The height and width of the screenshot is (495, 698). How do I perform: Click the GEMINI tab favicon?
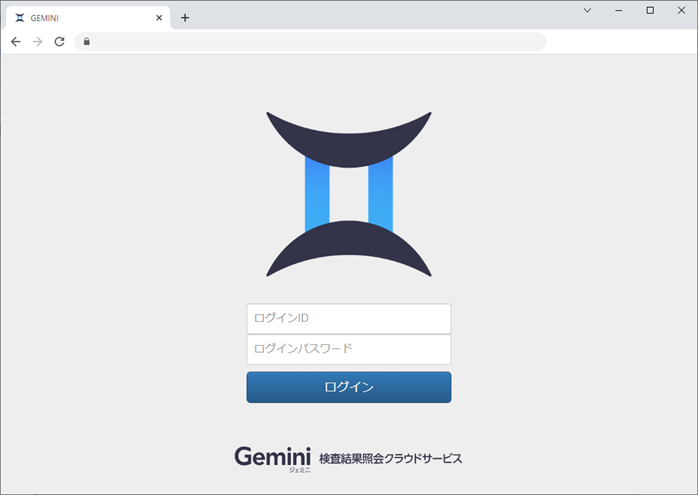pyautogui.click(x=20, y=18)
